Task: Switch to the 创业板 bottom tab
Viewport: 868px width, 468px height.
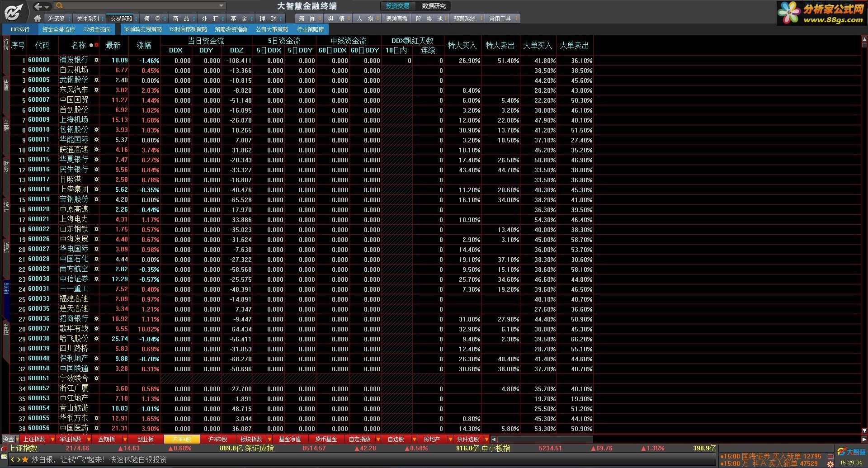Action: (x=146, y=439)
